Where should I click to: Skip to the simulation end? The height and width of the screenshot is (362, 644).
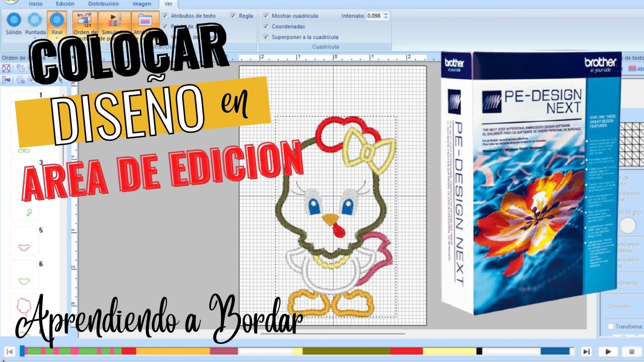click(x=586, y=351)
